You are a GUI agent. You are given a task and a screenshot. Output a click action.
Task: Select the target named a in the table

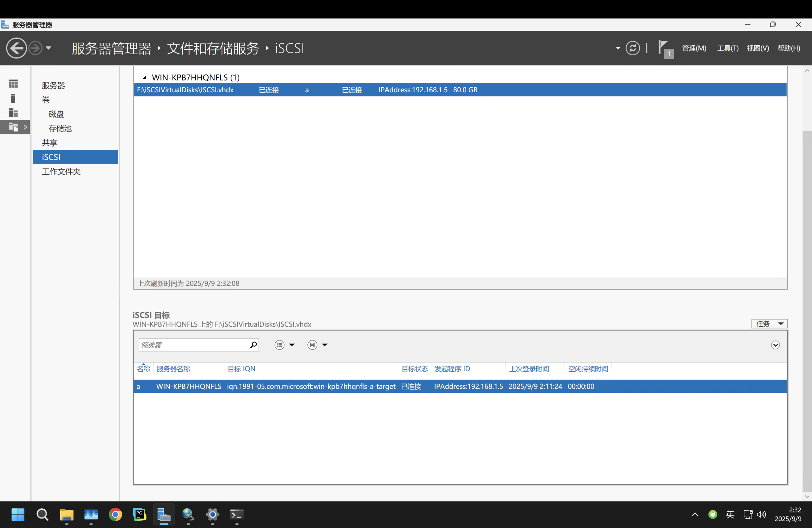(x=138, y=386)
